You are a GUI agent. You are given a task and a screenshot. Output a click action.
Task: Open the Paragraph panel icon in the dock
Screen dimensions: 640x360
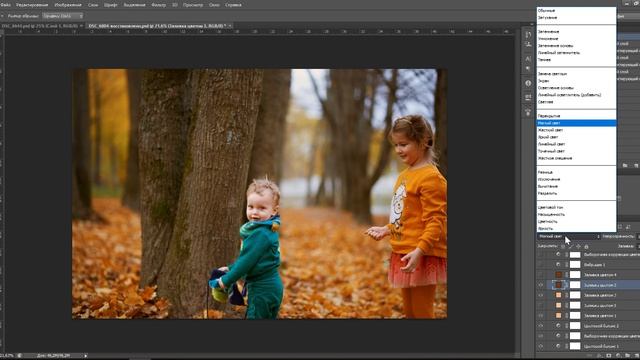pyautogui.click(x=528, y=69)
